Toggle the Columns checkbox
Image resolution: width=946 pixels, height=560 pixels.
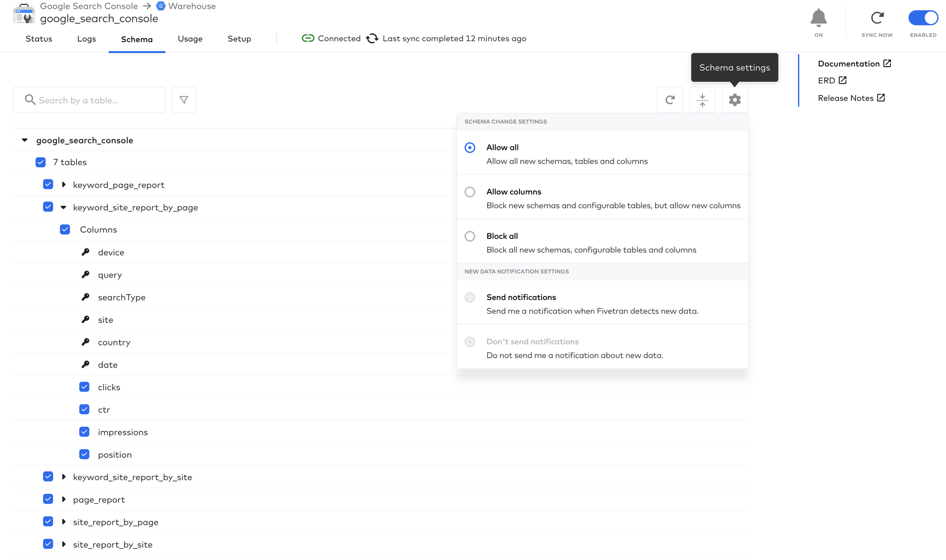pyautogui.click(x=65, y=229)
